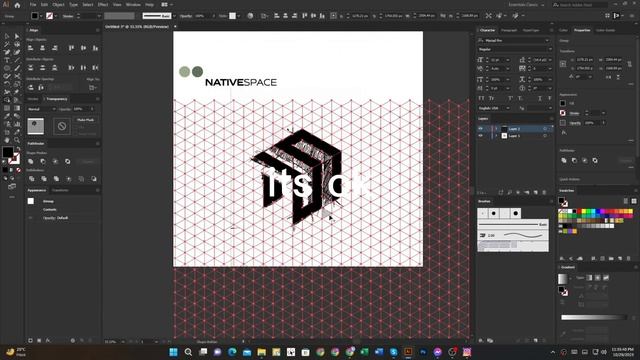
Task: Pick the red swatch in Swatches panel
Action: [580, 211]
